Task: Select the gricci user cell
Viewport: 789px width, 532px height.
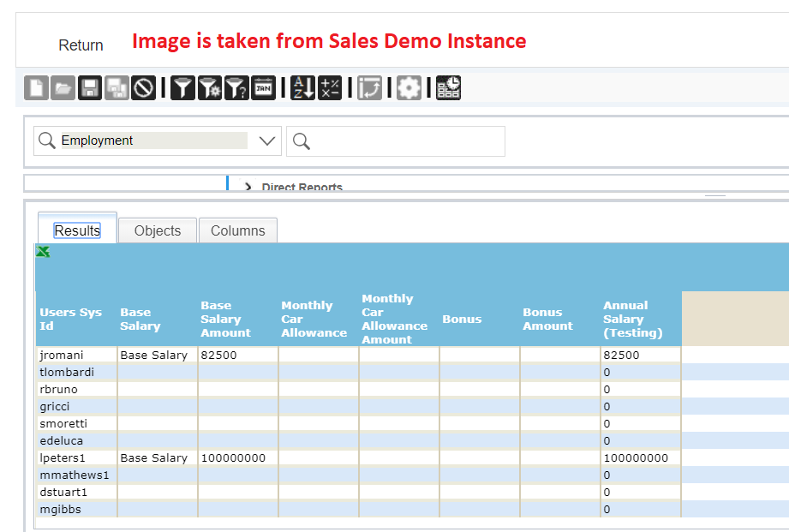Action: [x=76, y=406]
